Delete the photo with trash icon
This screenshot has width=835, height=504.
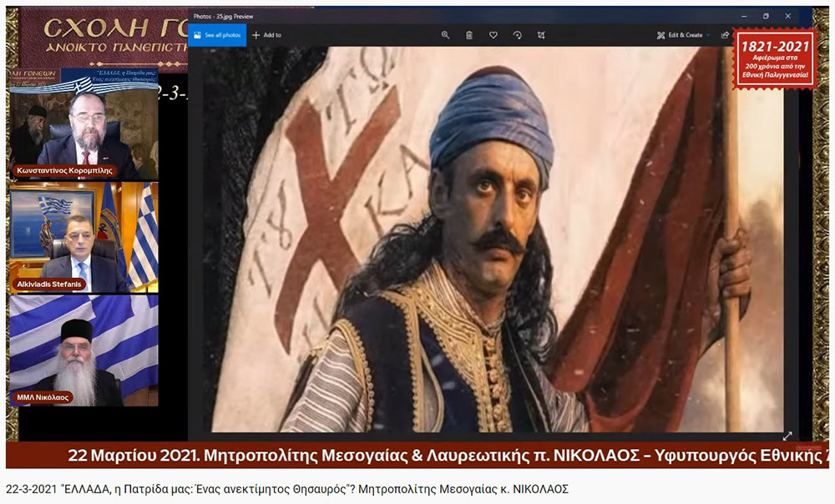(469, 35)
